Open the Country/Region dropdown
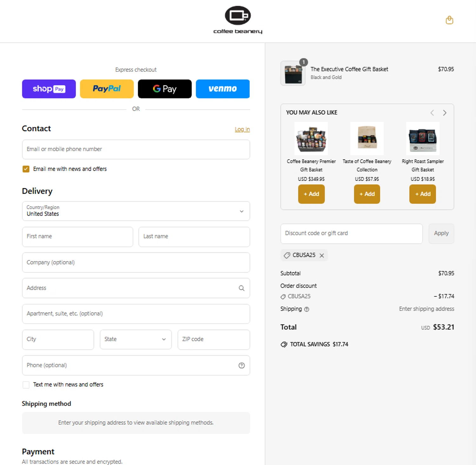The image size is (476, 465). 136,211
